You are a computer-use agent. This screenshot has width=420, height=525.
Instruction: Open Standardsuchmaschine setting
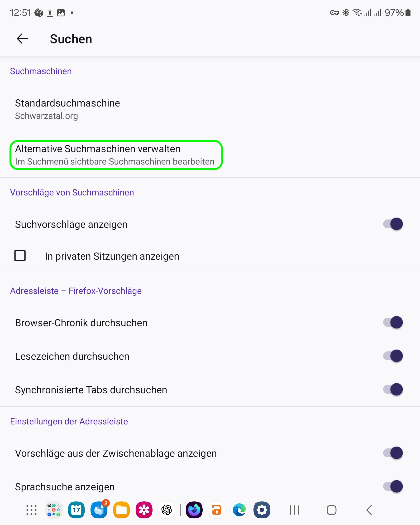[67, 109]
